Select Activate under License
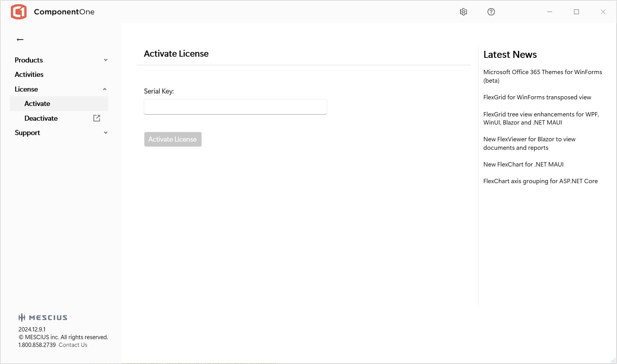Image resolution: width=617 pixels, height=364 pixels. coord(37,104)
